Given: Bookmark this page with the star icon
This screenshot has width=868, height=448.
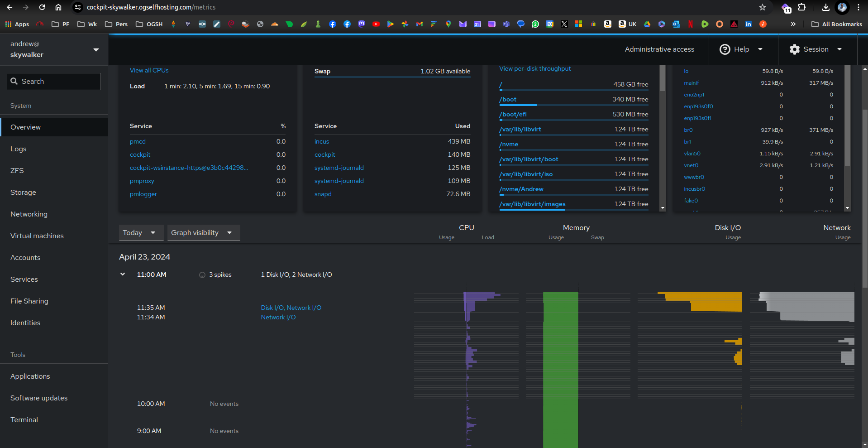Looking at the screenshot, I should (x=763, y=7).
